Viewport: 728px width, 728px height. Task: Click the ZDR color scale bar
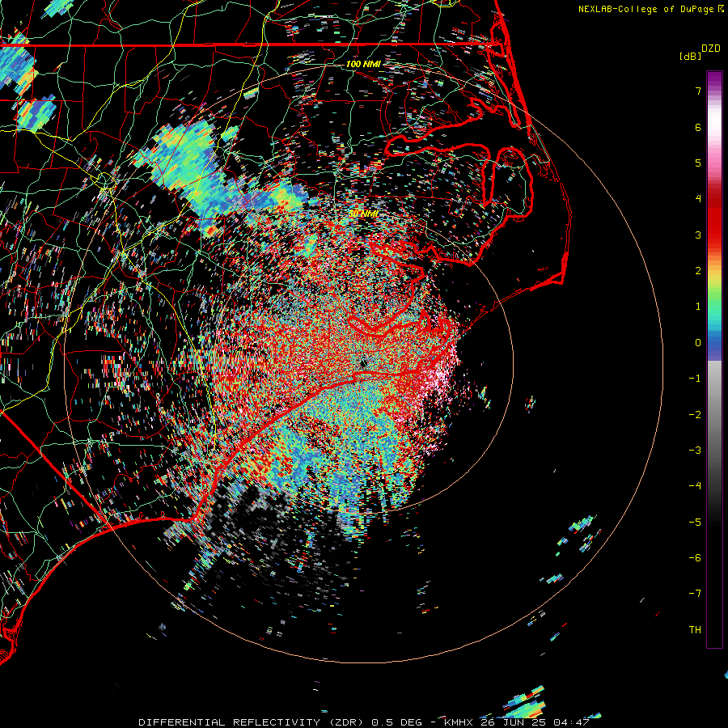pyautogui.click(x=714, y=359)
